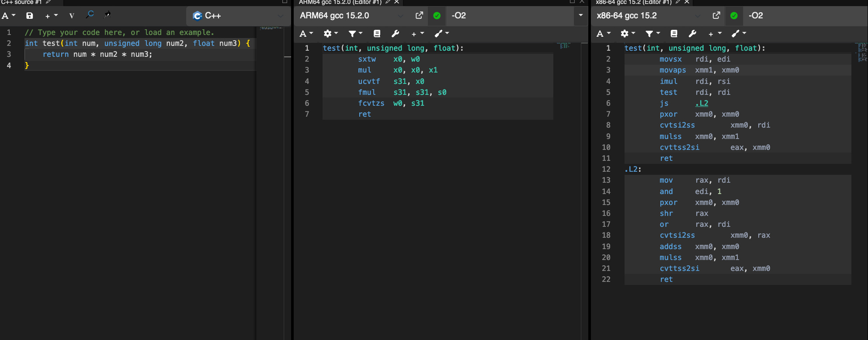The image size is (868, 340).
Task: Pop out the x86-64 gcc compiler picker
Action: pos(716,16)
